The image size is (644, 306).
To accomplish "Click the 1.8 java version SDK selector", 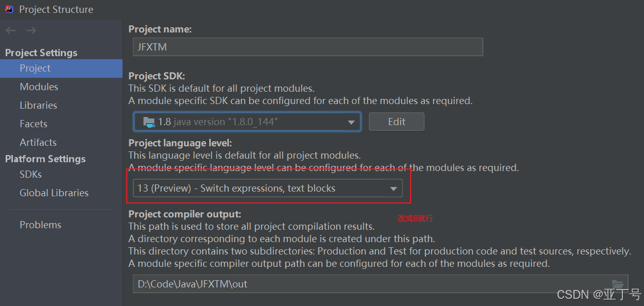I will 247,122.
